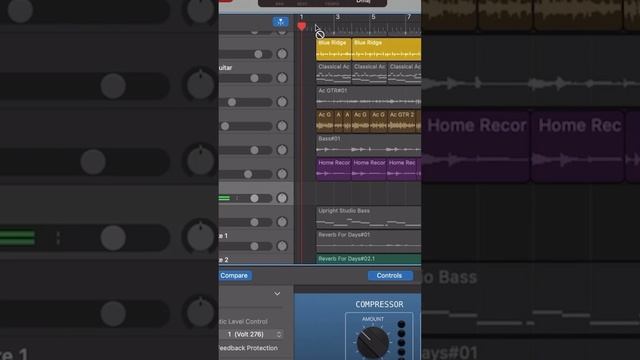
Task: Click the pan knob on the Home Recor track
Action: point(282,174)
